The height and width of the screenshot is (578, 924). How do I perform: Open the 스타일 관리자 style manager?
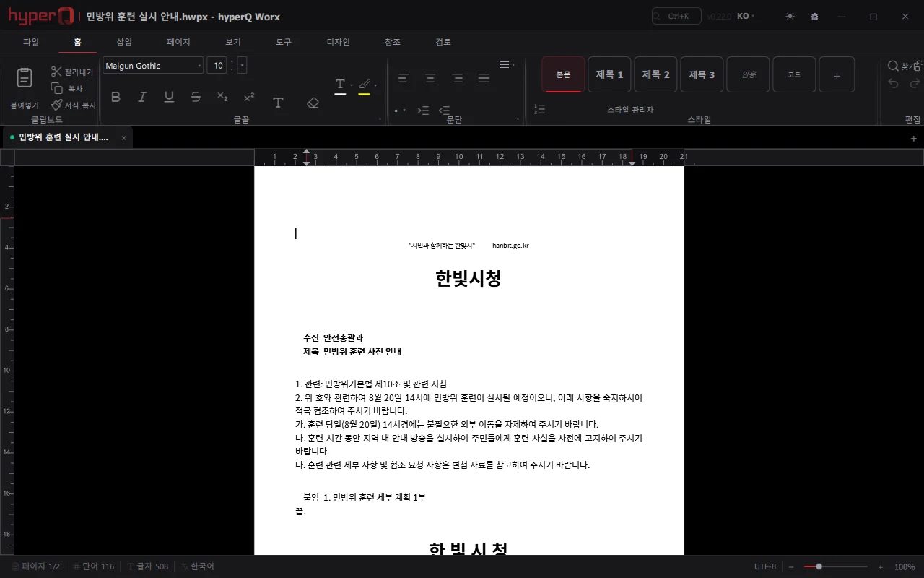[x=630, y=110]
